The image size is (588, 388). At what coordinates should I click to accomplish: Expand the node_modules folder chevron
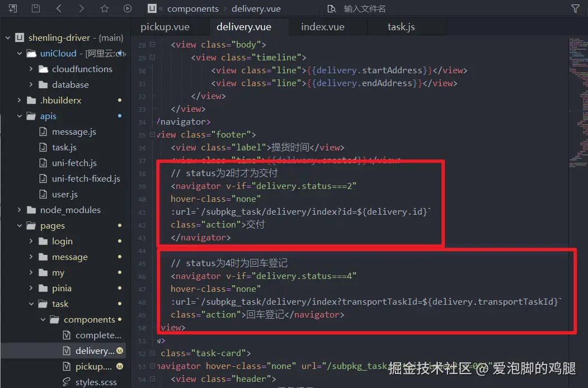20,210
